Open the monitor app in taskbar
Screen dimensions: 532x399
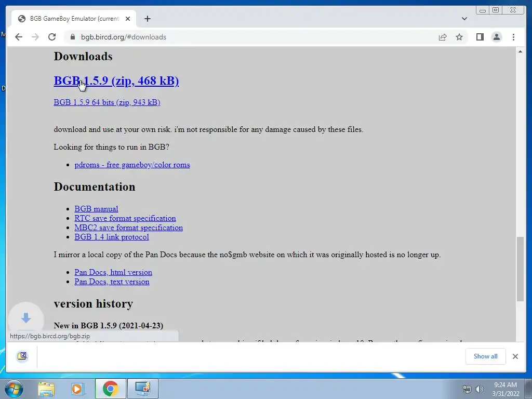(143, 389)
